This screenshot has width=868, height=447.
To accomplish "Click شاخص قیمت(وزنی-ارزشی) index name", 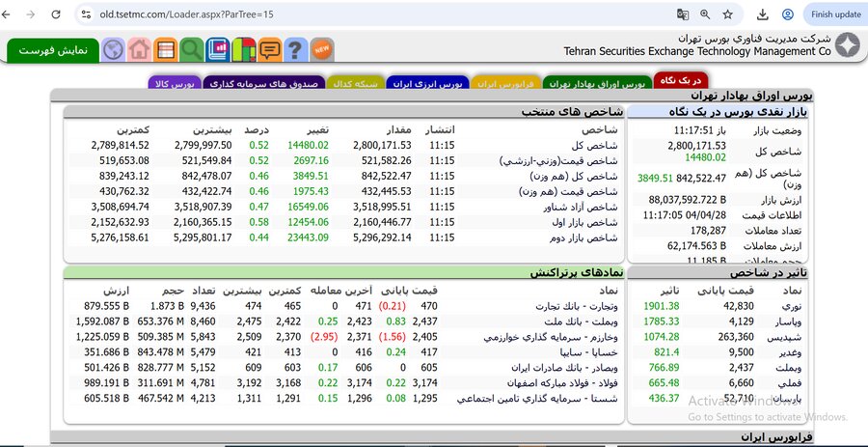I will (559, 161).
